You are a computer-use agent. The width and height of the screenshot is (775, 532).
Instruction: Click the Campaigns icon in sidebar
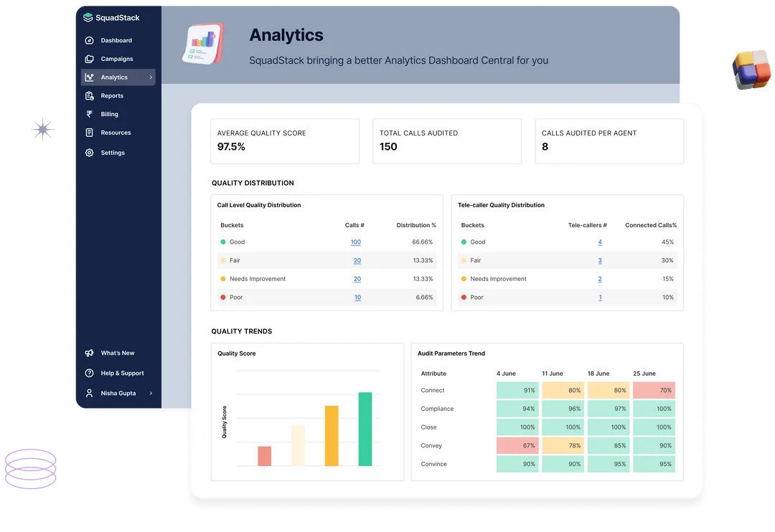pyautogui.click(x=90, y=59)
